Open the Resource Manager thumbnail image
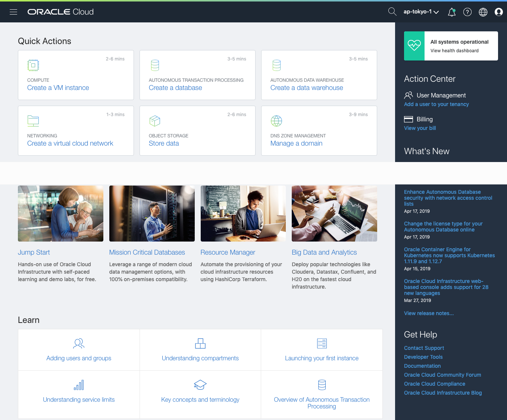The width and height of the screenshot is (507, 420). [243, 214]
